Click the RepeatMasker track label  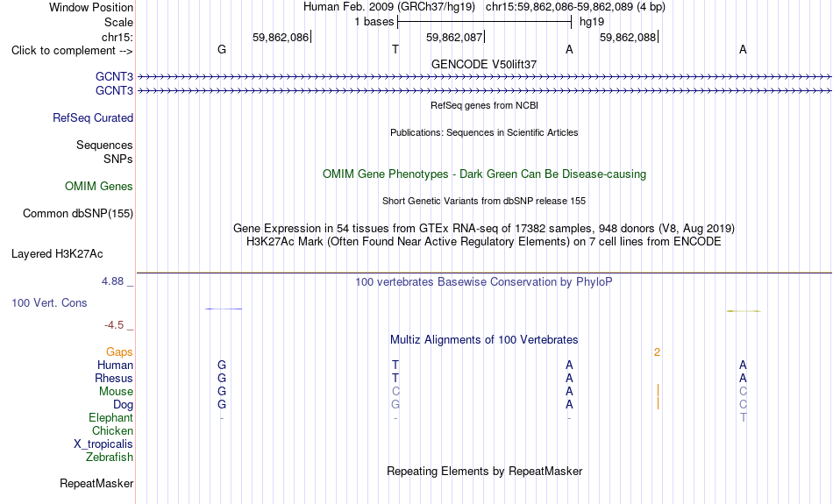point(96,483)
